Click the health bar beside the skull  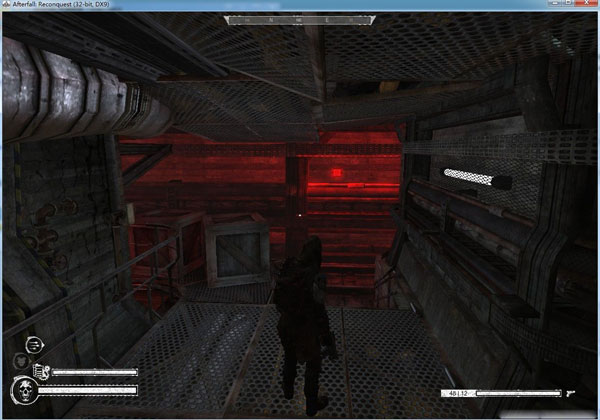pyautogui.click(x=88, y=391)
